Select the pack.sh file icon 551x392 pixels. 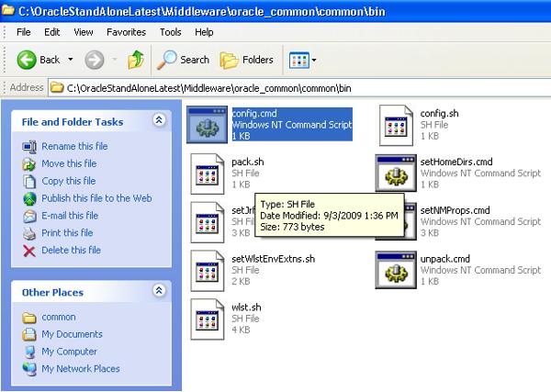click(x=208, y=174)
